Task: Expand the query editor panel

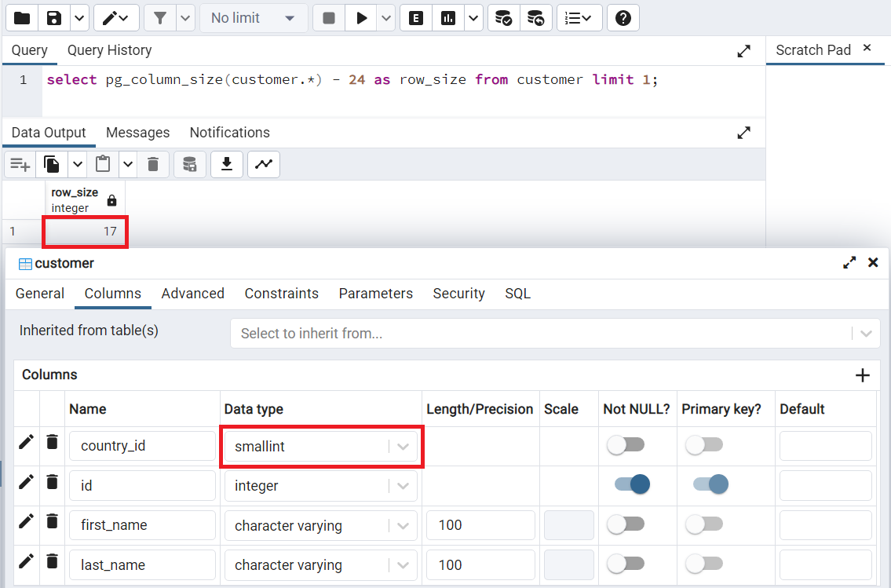Action: [x=743, y=51]
